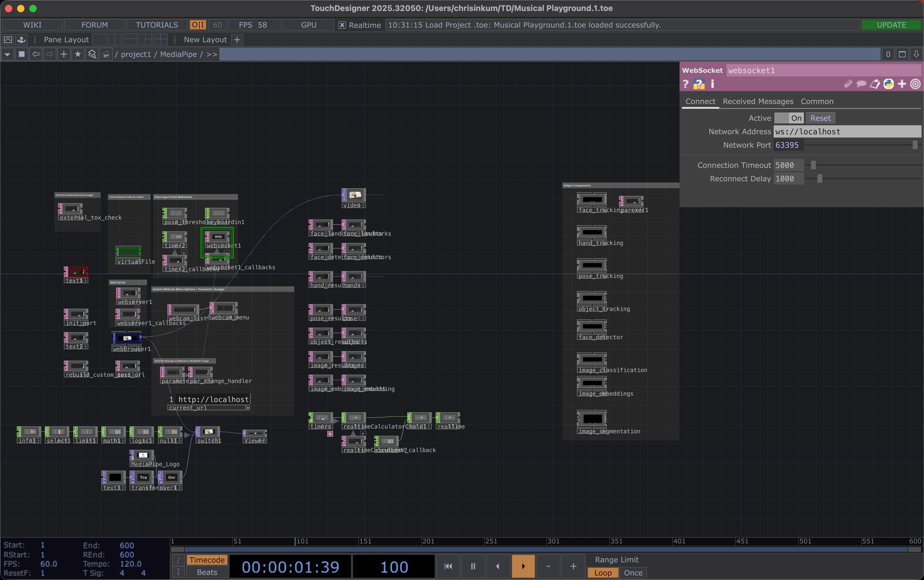This screenshot has width=924, height=580.
Task: Switch to Common parameter tab
Action: click(x=817, y=101)
